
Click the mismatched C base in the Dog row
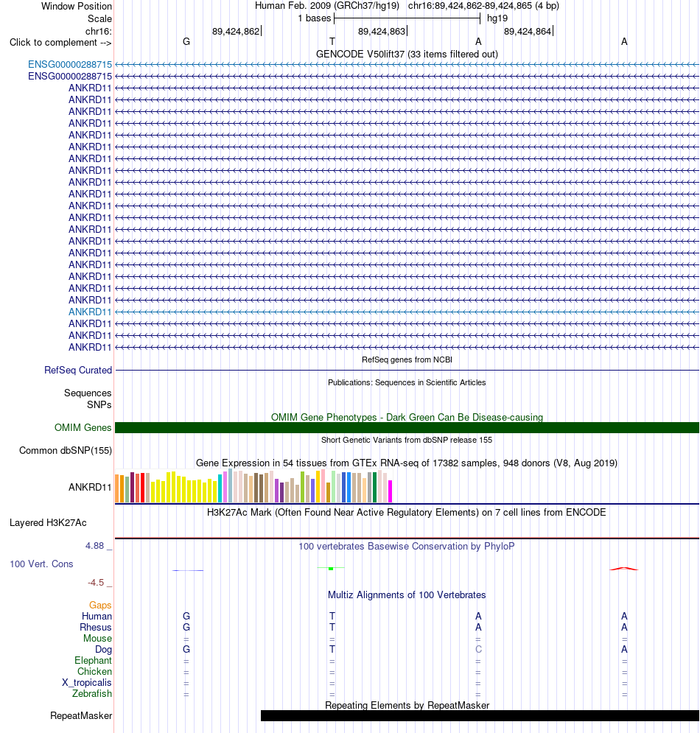[478, 649]
